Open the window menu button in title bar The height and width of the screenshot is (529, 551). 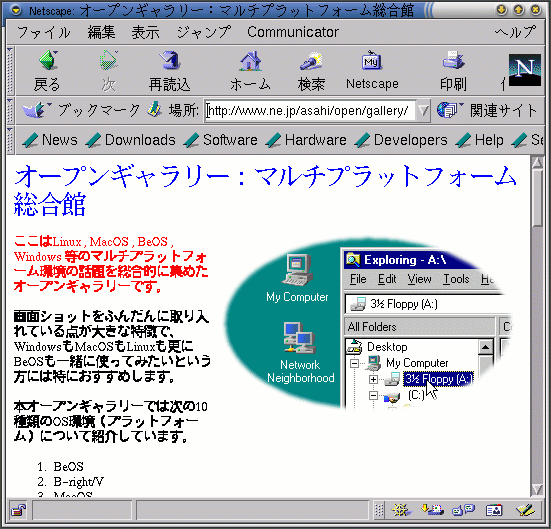pos(16,10)
